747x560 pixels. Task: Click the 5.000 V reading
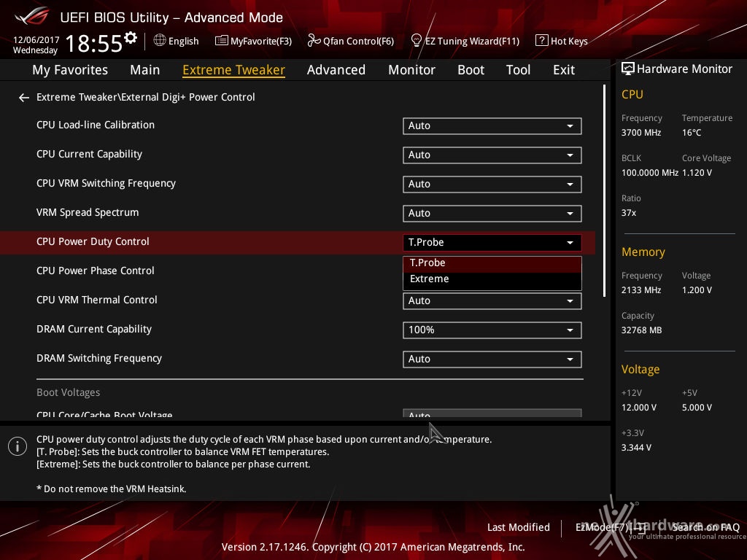point(697,408)
